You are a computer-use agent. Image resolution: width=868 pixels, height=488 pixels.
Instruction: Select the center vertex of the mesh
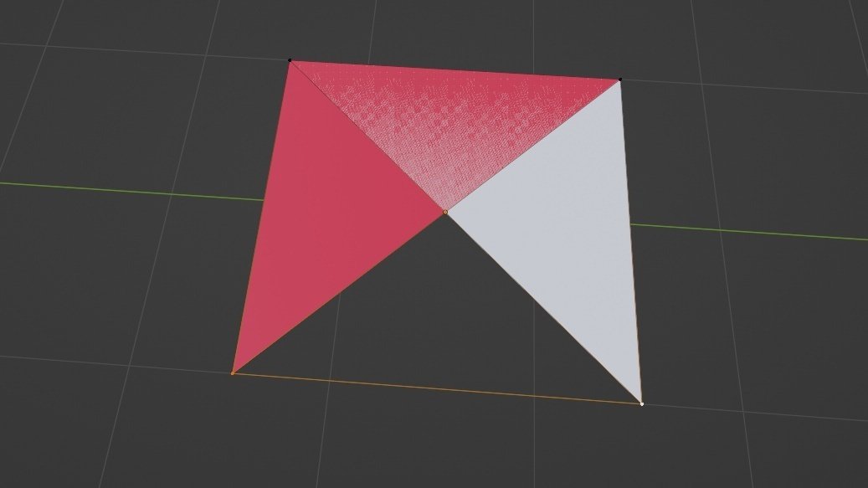point(445,212)
